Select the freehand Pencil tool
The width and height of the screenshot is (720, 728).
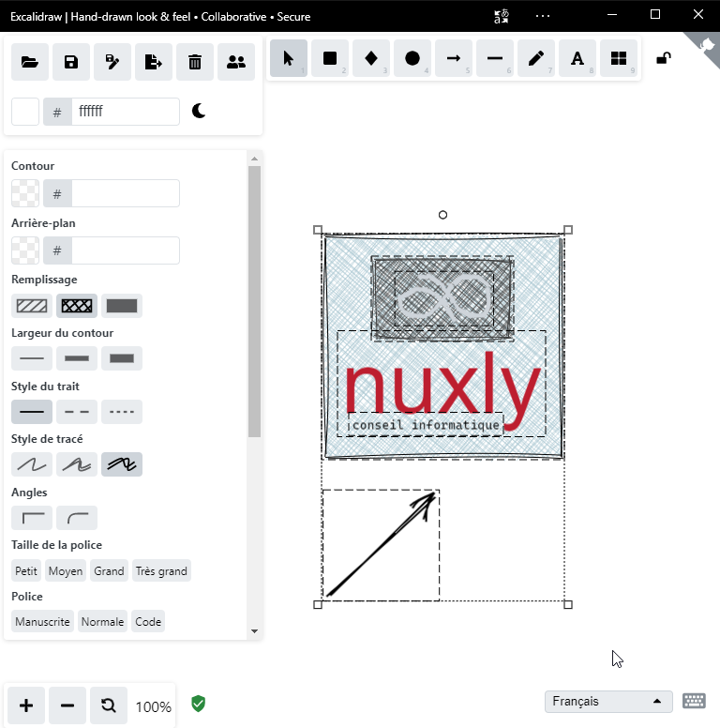[536, 58]
